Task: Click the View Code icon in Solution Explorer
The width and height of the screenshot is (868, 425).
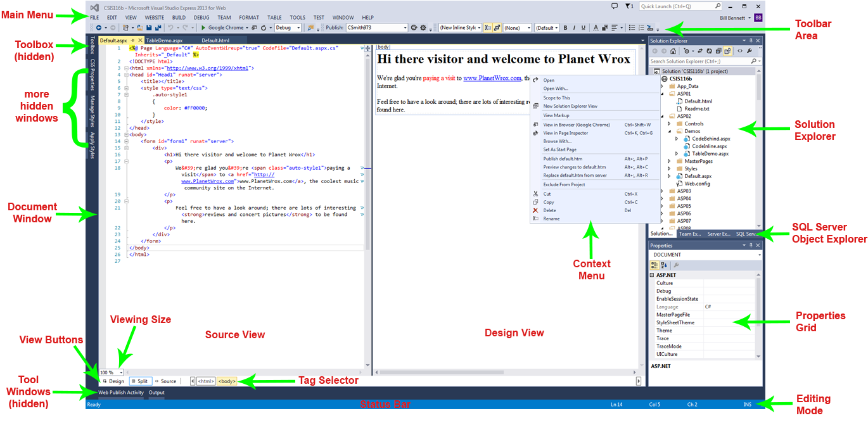Action: [x=740, y=51]
